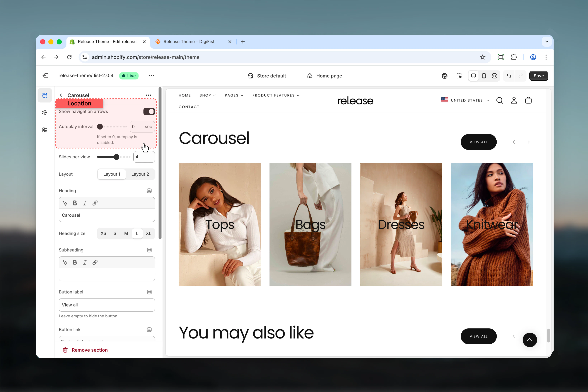588x392 pixels.
Task: Apply italic in Subheading editor
Action: (85, 262)
